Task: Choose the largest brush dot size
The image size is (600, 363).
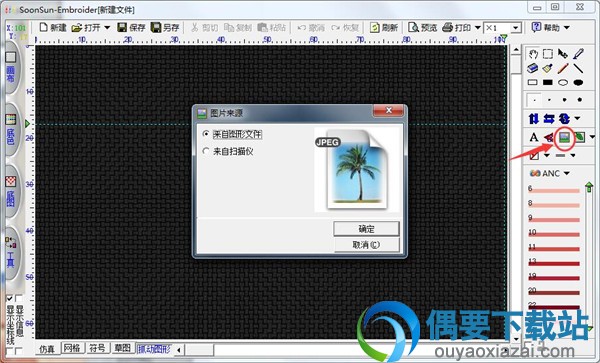Action: 580,100
